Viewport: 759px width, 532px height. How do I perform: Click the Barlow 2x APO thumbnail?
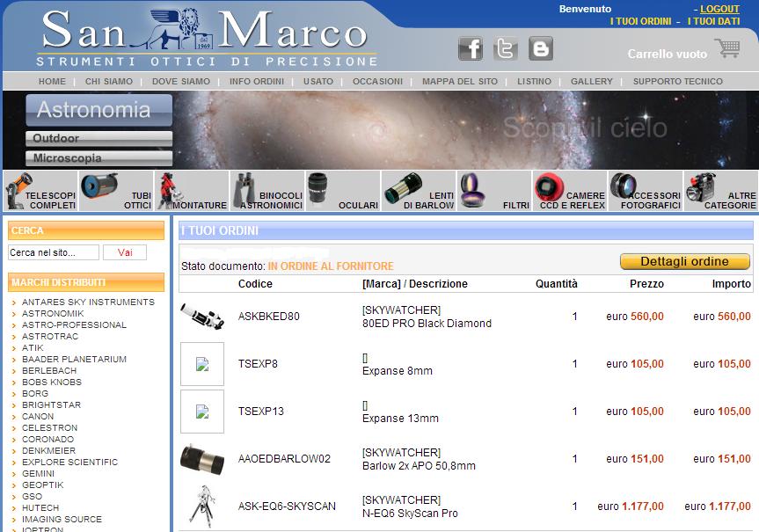[x=202, y=459]
